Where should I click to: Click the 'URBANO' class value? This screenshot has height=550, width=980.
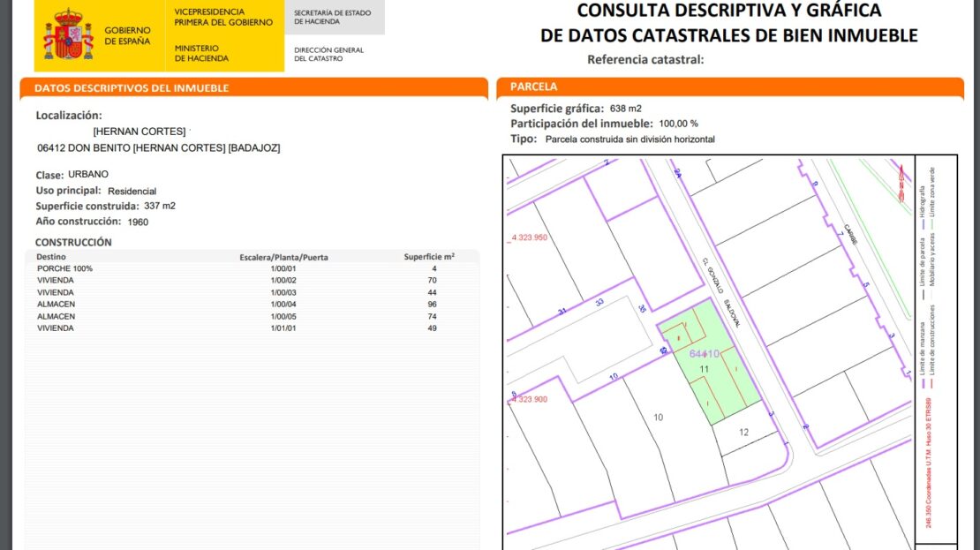(88, 175)
